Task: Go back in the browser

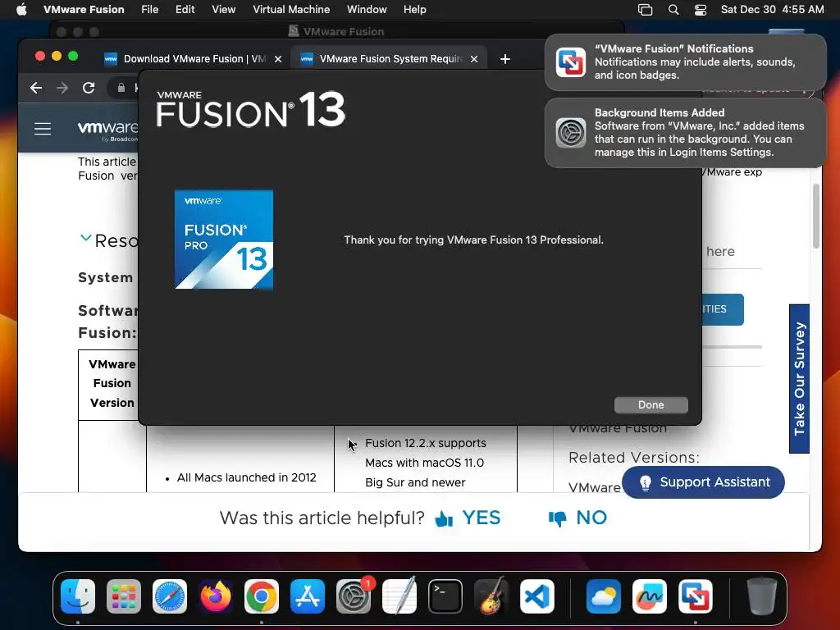Action: point(36,87)
